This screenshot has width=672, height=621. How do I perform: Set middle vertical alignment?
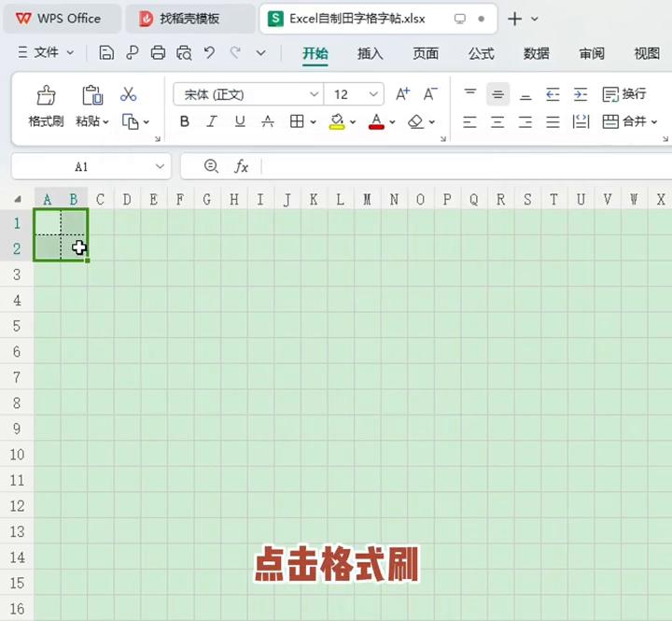pos(498,94)
